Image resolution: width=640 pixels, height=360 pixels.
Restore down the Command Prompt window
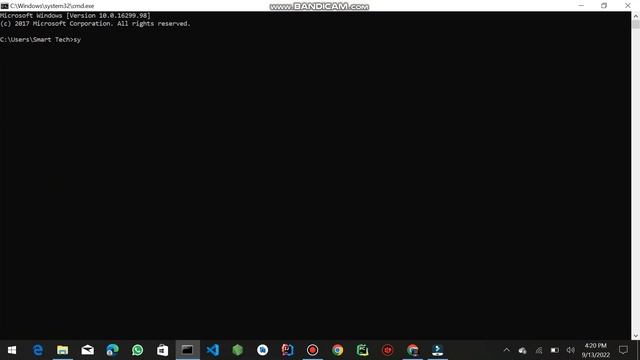coord(604,6)
